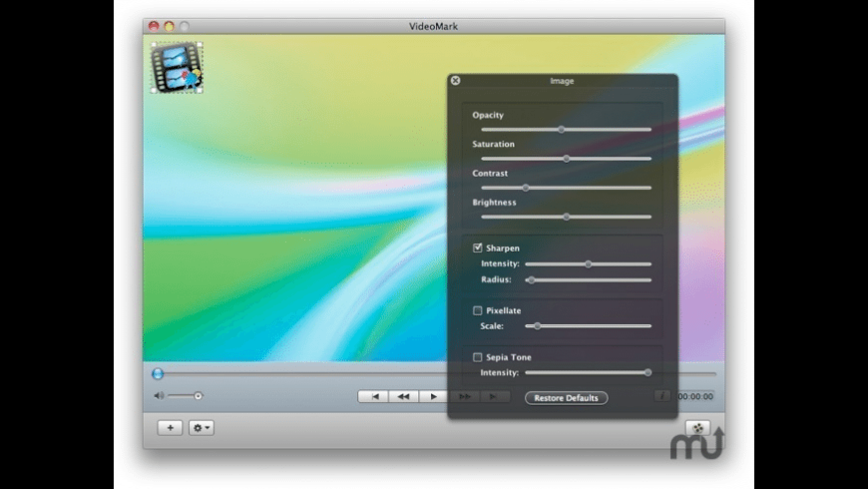Click the Saturation slider
Image resolution: width=868 pixels, height=489 pixels.
(567, 159)
